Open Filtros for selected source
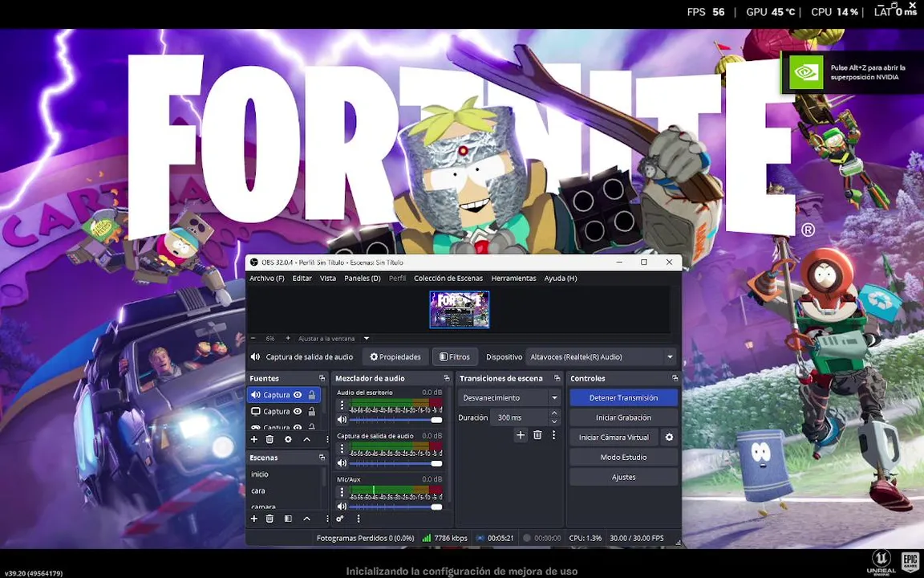Screen dimensions: 924x578 [x=455, y=356]
